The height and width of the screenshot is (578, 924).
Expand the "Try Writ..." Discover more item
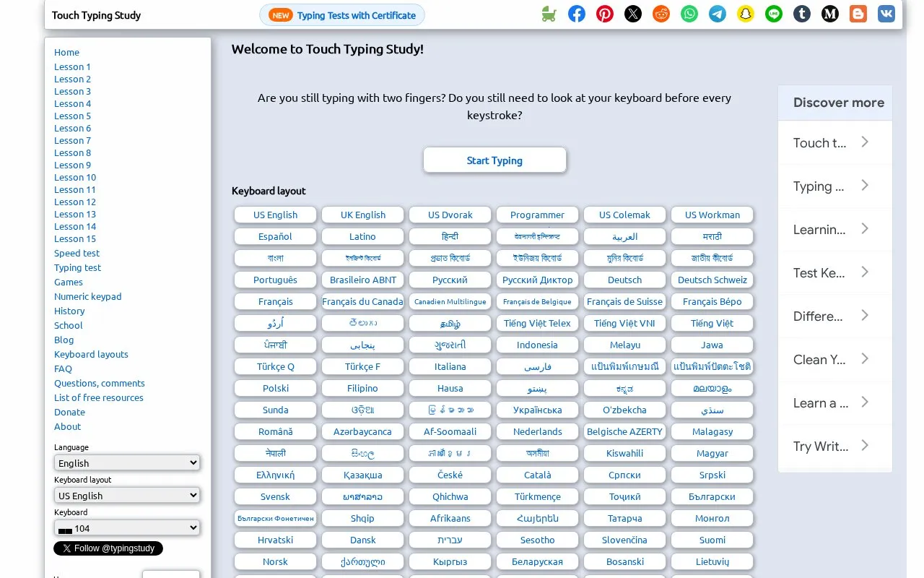coord(835,446)
